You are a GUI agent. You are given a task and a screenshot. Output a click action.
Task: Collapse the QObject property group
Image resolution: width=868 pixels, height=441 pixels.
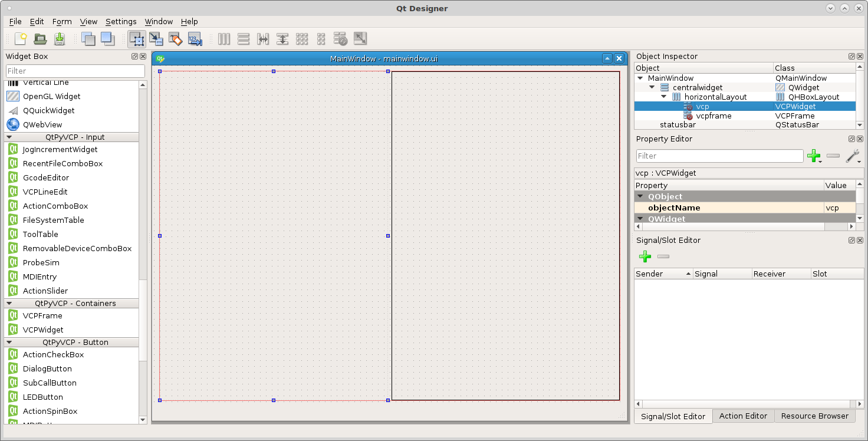pyautogui.click(x=640, y=196)
